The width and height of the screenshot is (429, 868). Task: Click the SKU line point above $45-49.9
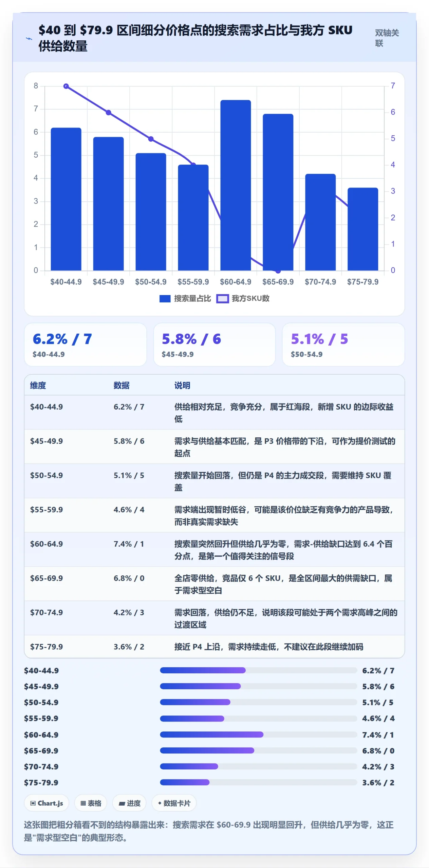(109, 113)
